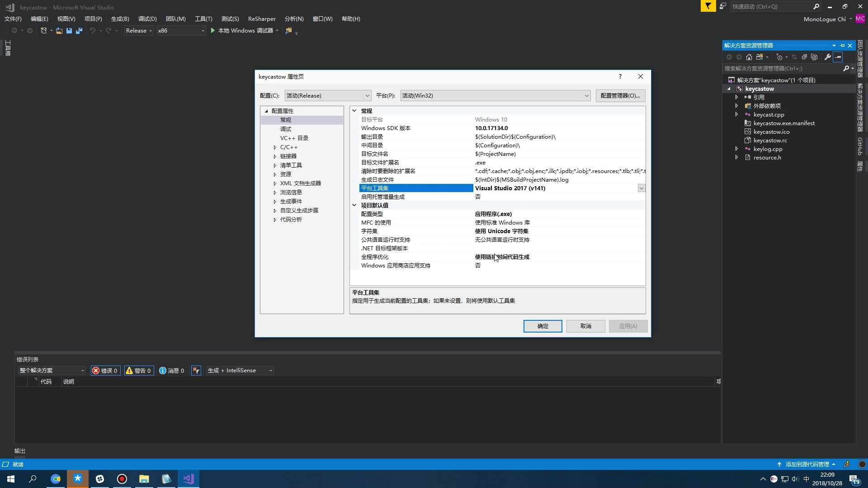The height and width of the screenshot is (488, 868).
Task: Click 添加到源代码管理 in status bar
Action: [x=806, y=465]
